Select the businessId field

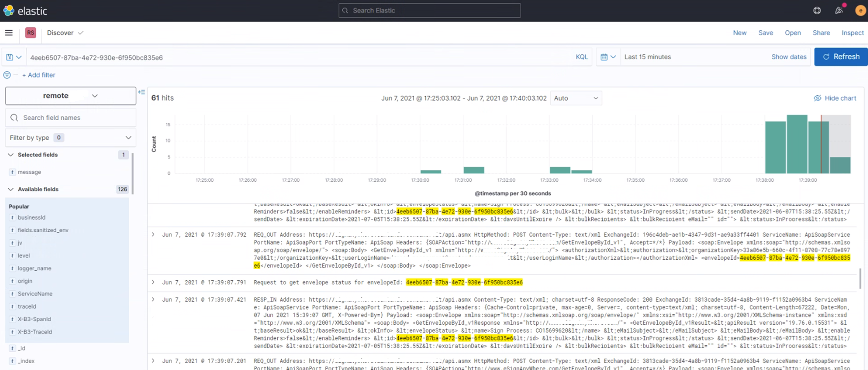pos(31,217)
